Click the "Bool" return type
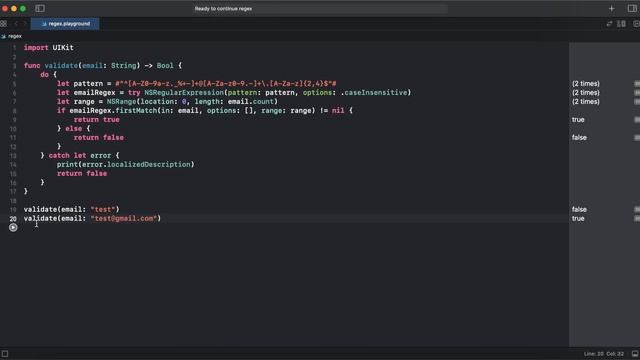This screenshot has height=360, width=640. 165,66
